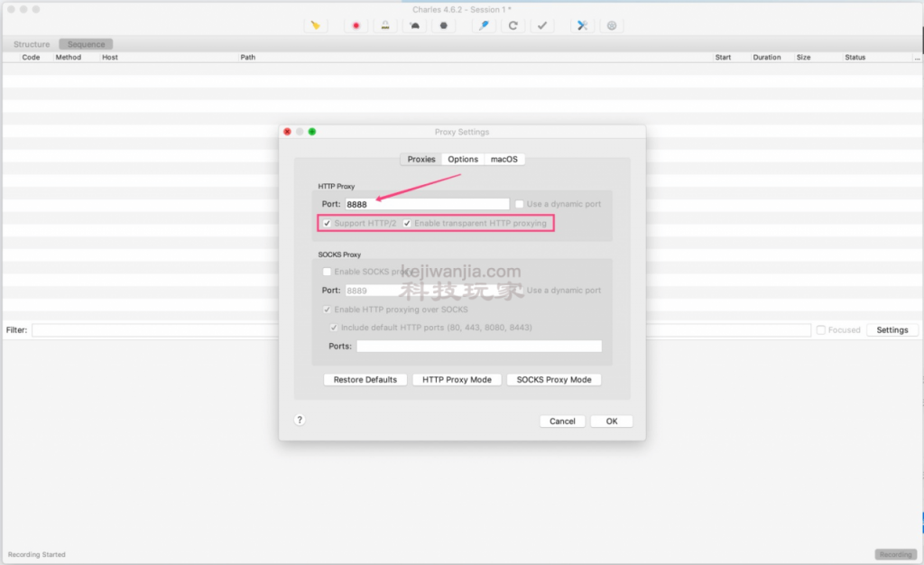924x565 pixels.
Task: Click the compose pen icon
Action: click(485, 25)
